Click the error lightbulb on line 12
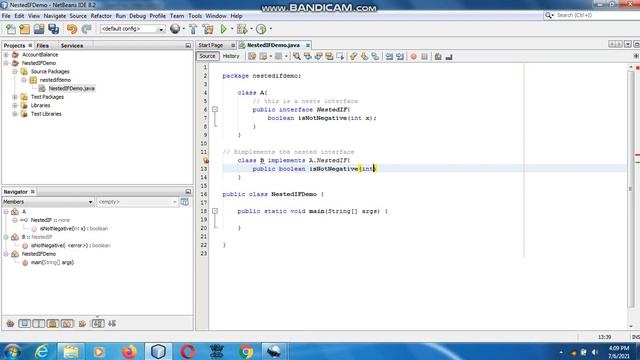The height and width of the screenshot is (360, 640). coord(206,160)
